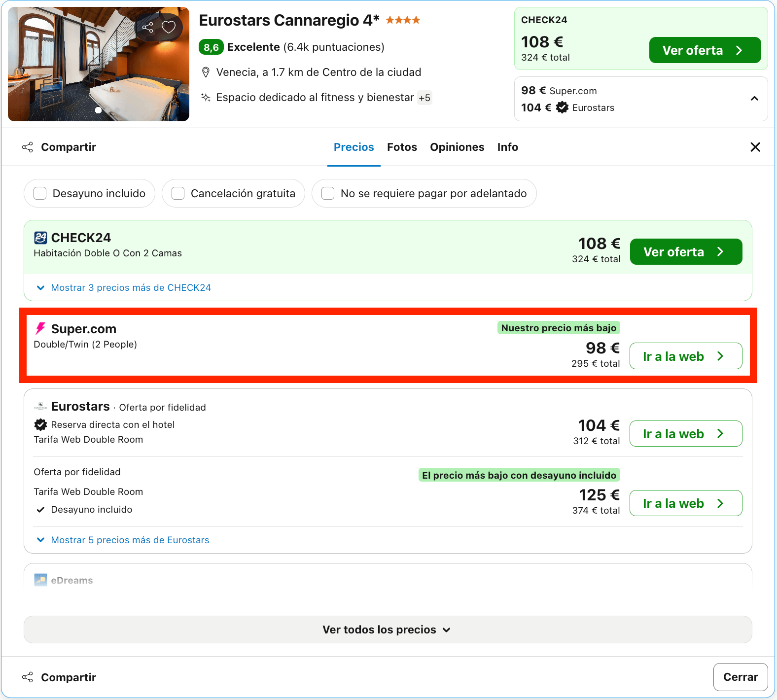Click the location pin icon beside Venecia
This screenshot has height=700, width=777.
(x=206, y=72)
